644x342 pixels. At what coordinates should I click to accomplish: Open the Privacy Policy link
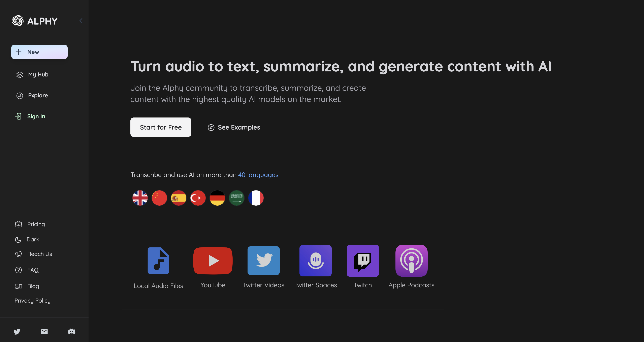[32, 301]
